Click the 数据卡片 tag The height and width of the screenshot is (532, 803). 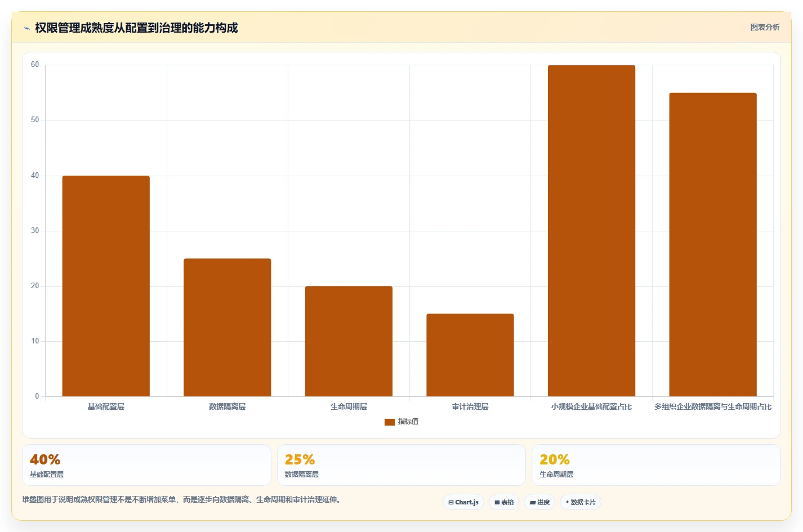(581, 502)
